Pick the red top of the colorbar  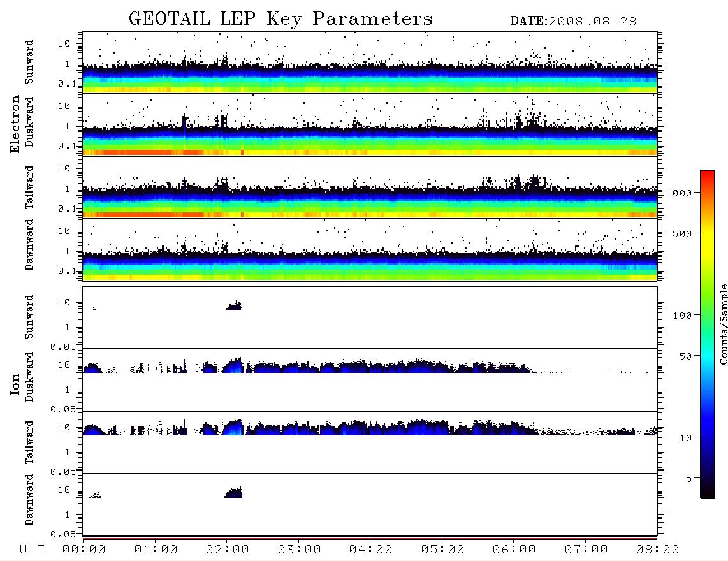[x=708, y=174]
